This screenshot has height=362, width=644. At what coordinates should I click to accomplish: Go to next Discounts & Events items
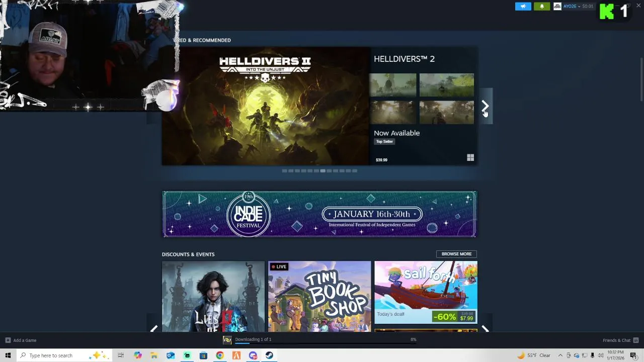click(x=485, y=329)
